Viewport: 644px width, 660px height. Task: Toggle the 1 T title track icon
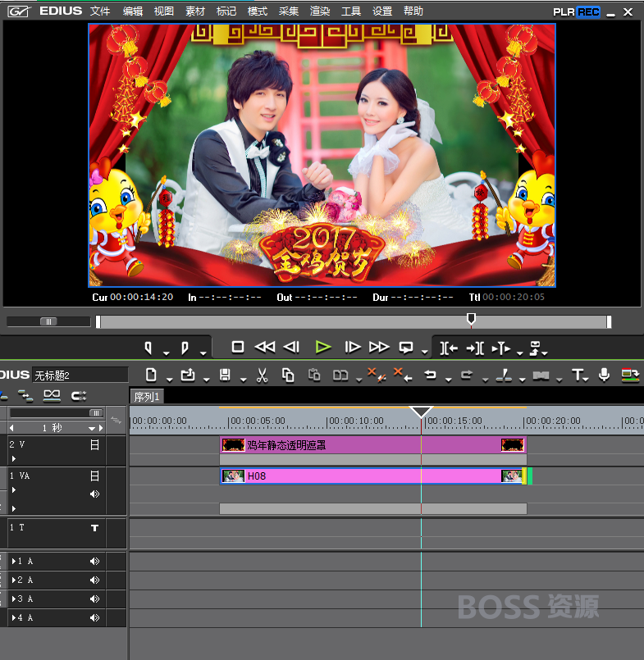[x=95, y=528]
